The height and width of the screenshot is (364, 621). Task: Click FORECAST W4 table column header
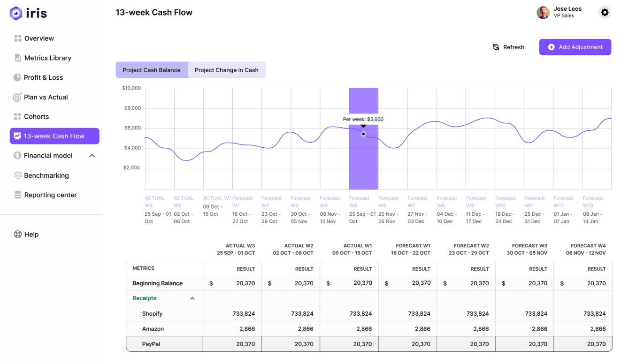coord(586,249)
